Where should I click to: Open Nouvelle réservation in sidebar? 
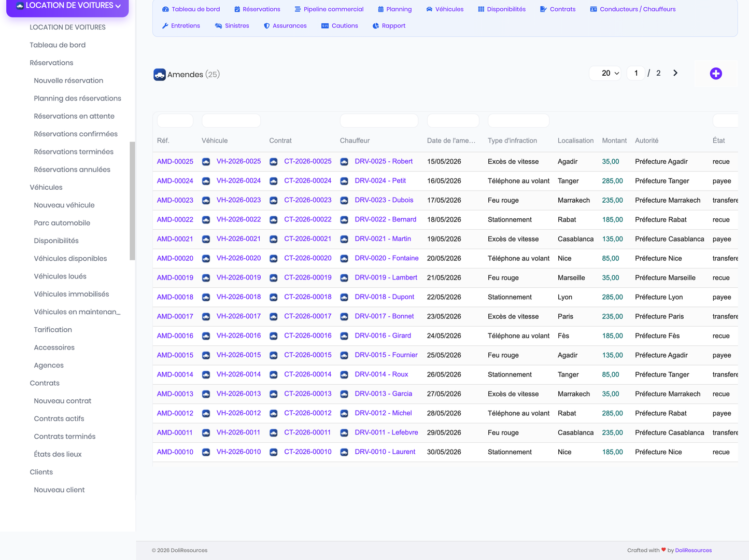pyautogui.click(x=68, y=81)
